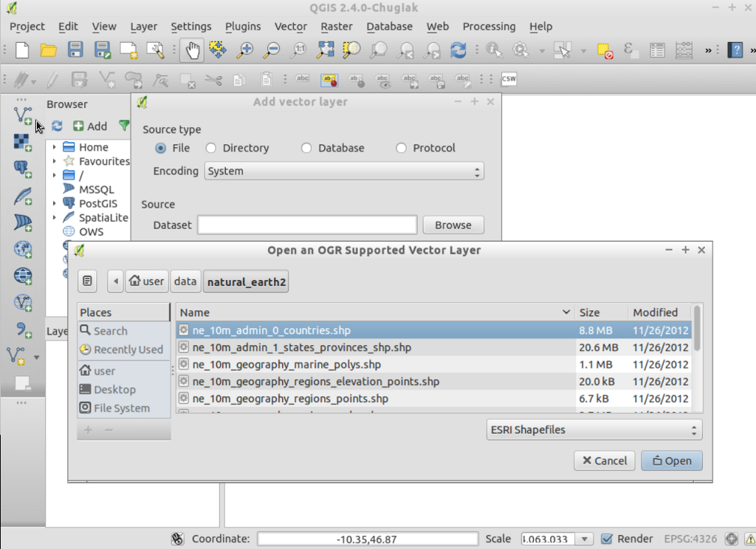
Task: Select the Identify Features tool
Action: coord(494,50)
